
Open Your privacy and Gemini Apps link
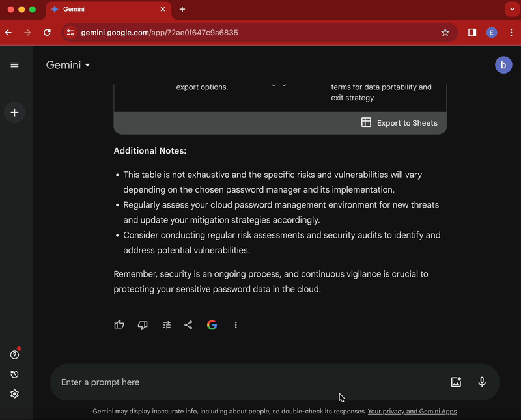point(412,411)
